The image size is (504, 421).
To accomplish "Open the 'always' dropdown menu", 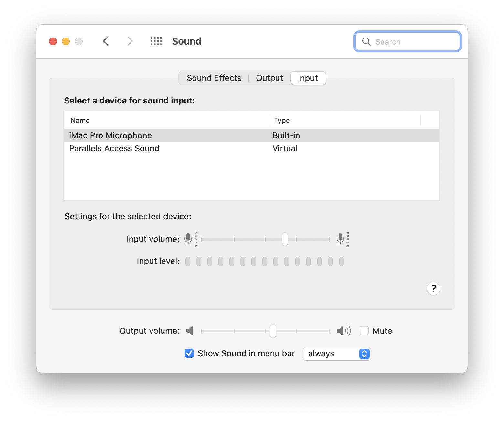I will 337,353.
